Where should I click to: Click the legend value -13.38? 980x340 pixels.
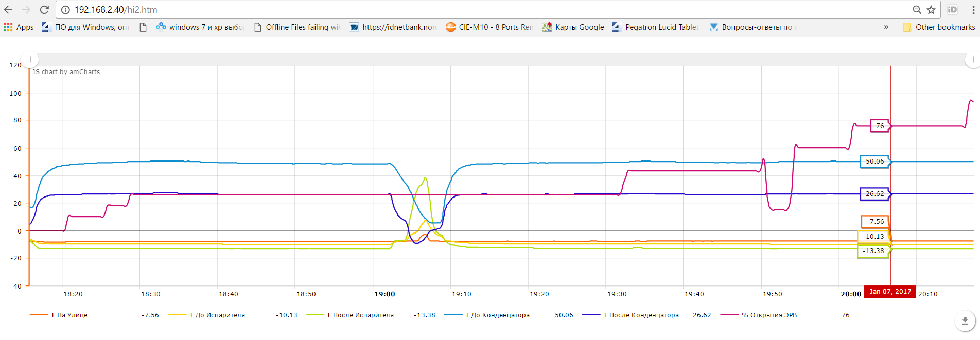tap(425, 315)
